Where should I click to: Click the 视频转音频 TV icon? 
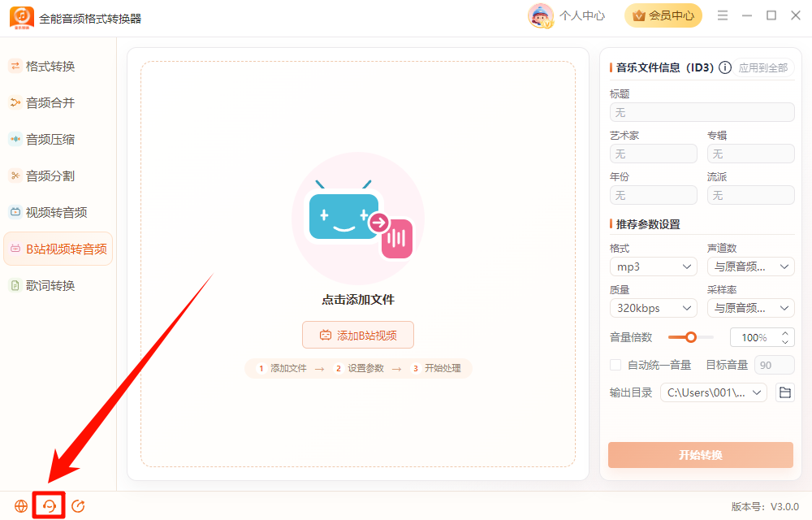tap(15, 212)
